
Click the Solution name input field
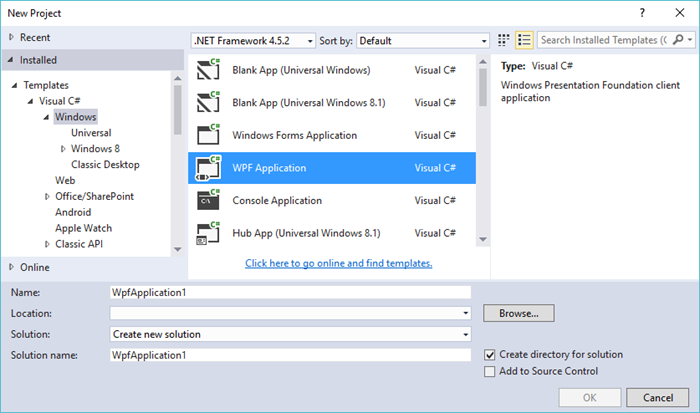pos(290,355)
